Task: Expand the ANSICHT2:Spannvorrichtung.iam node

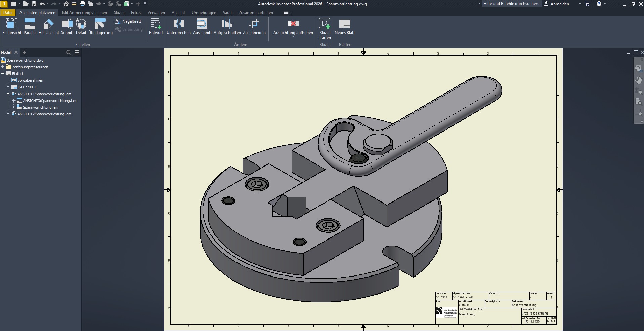Action: 8,114
